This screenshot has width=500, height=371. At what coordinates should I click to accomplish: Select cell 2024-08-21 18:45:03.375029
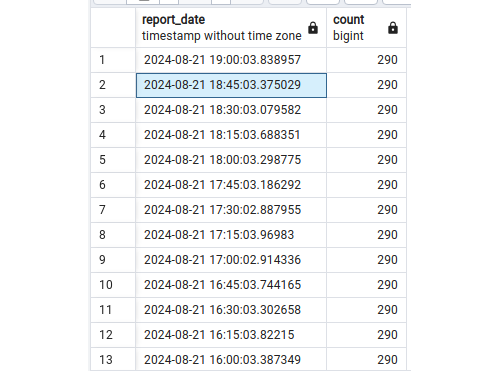click(231, 85)
